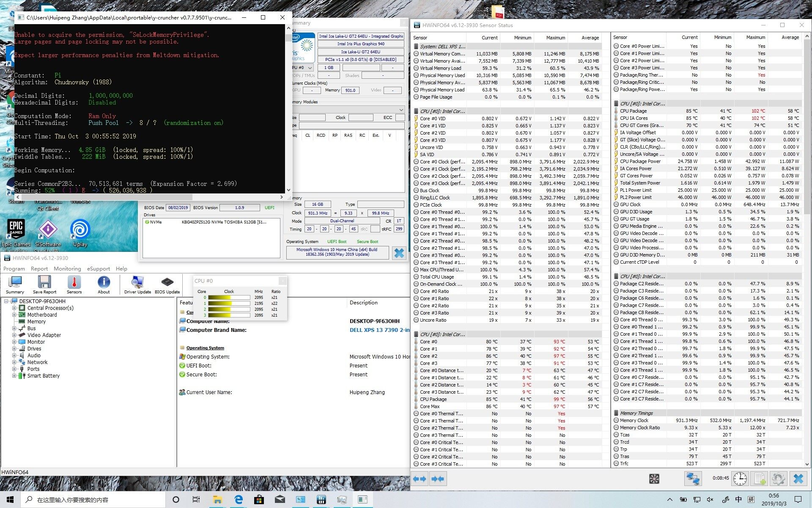Expand the Video Adapter tree node
The image size is (812, 508).
point(14,335)
